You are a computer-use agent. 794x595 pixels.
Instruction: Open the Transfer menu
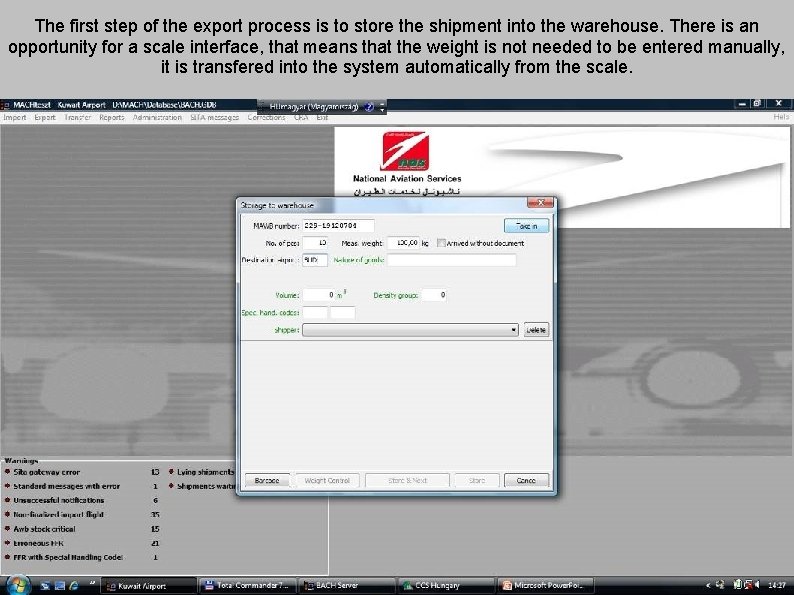coord(77,117)
